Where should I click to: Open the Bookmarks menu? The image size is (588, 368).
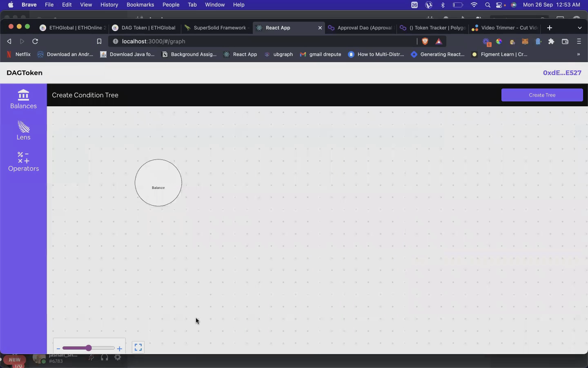(x=140, y=5)
